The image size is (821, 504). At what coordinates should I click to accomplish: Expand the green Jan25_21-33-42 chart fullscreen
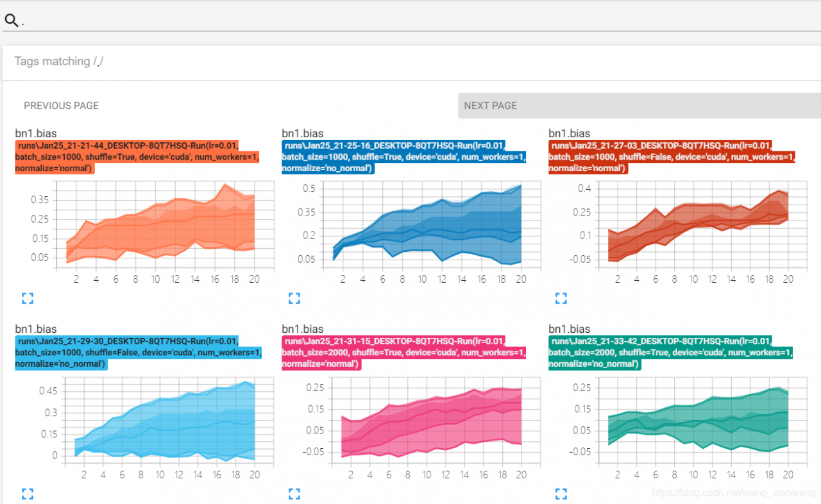tap(561, 493)
